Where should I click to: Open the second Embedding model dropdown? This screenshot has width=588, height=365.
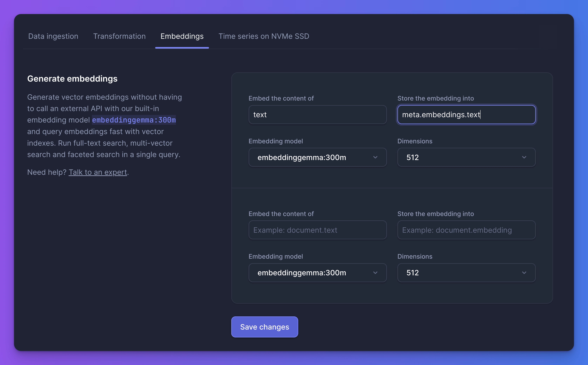click(x=317, y=273)
